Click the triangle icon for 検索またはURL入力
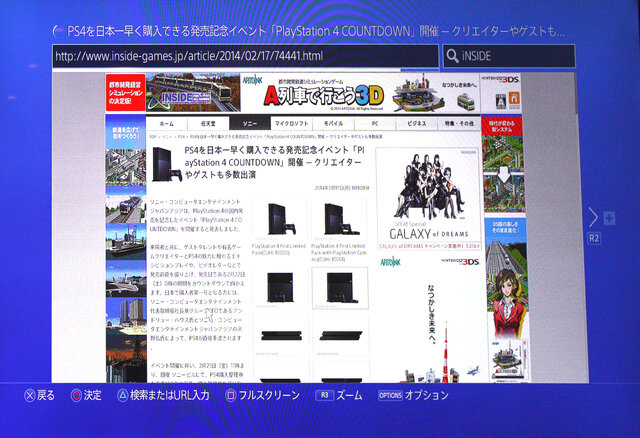The image size is (640, 438). 122,395
